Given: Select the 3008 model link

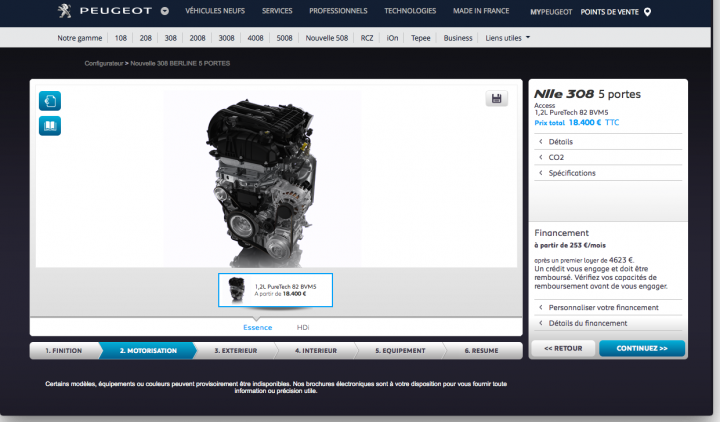Looking at the screenshot, I should coord(226,38).
